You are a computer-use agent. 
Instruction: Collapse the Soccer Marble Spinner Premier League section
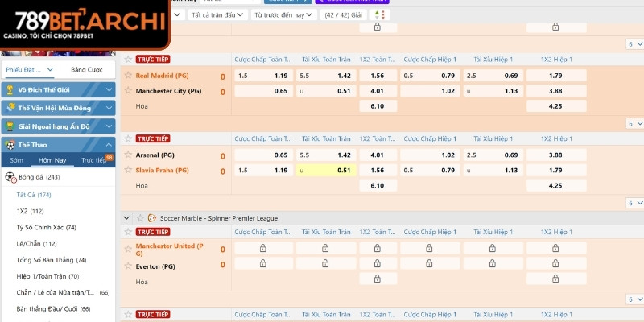[x=126, y=217]
